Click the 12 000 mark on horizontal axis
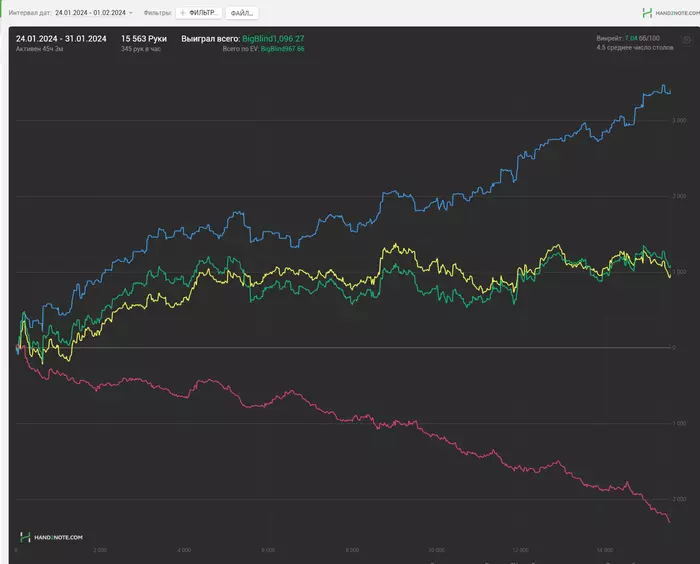The image size is (700, 564). [x=520, y=551]
